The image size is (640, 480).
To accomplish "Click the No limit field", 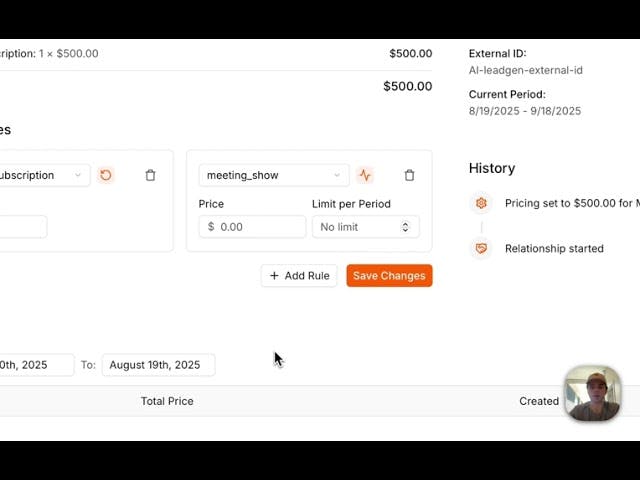I will [x=366, y=227].
